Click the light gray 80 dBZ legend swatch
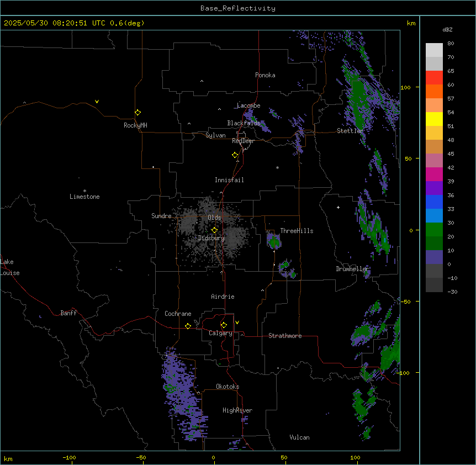Viewport: 476px width, 465px height. tap(434, 50)
